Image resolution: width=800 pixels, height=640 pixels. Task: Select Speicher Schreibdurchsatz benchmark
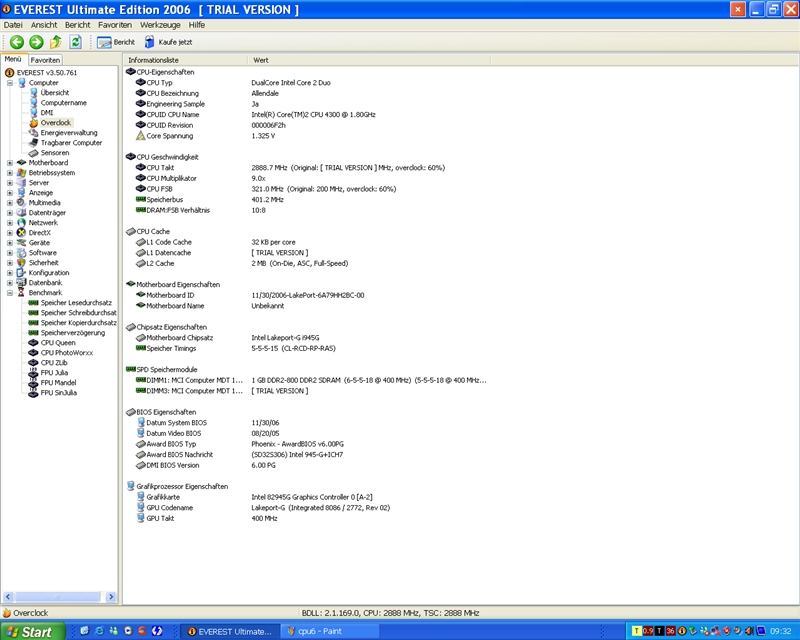pyautogui.click(x=78, y=312)
